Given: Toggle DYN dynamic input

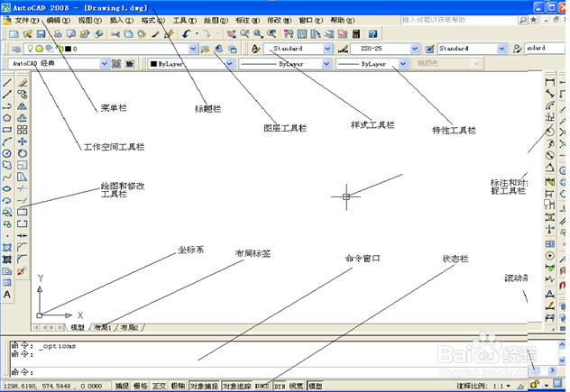Looking at the screenshot, I should tap(280, 386).
